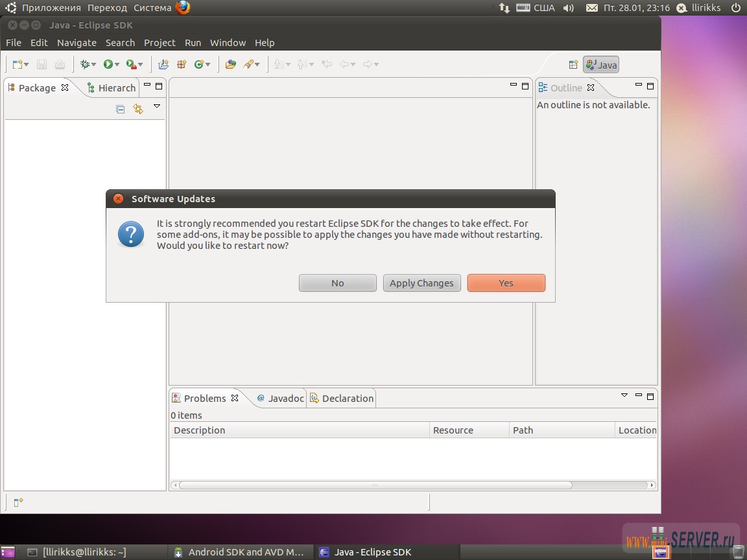
Task: Minimize the Problems view panel
Action: 638,396
